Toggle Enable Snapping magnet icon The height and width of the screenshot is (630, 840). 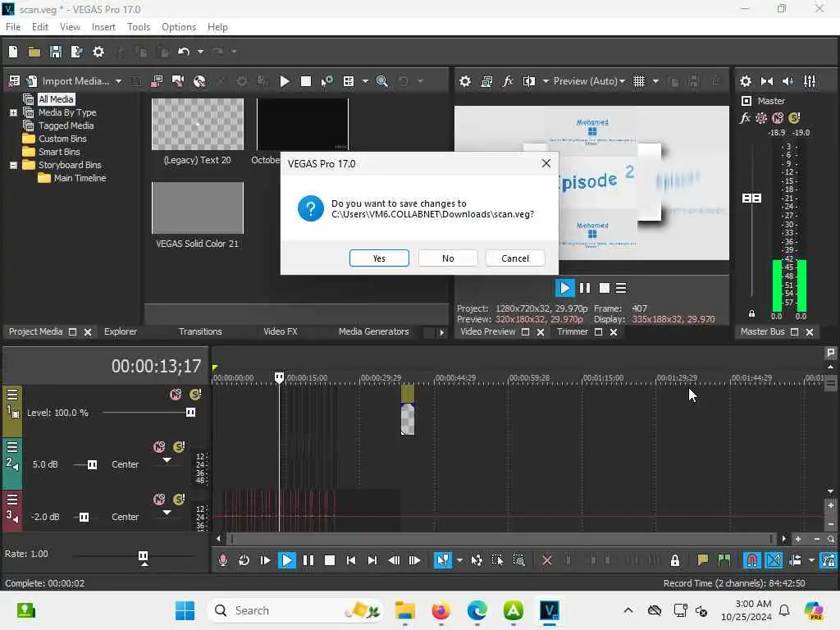[x=752, y=560]
